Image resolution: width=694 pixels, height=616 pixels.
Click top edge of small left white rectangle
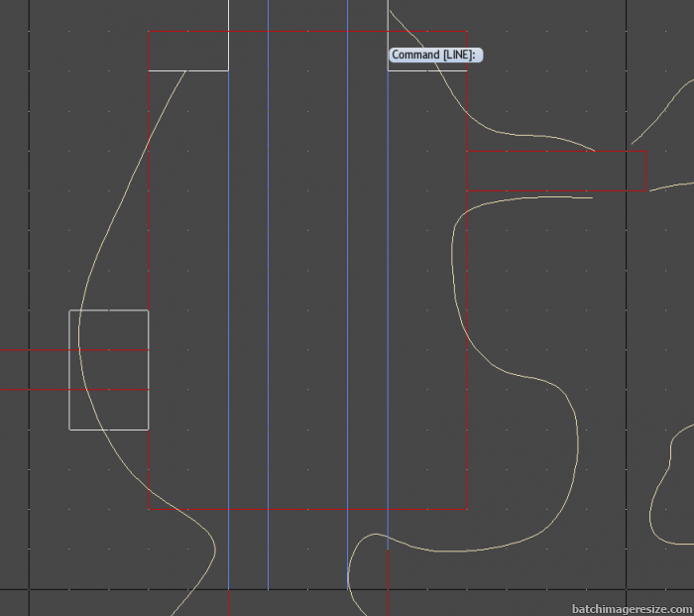point(109,310)
